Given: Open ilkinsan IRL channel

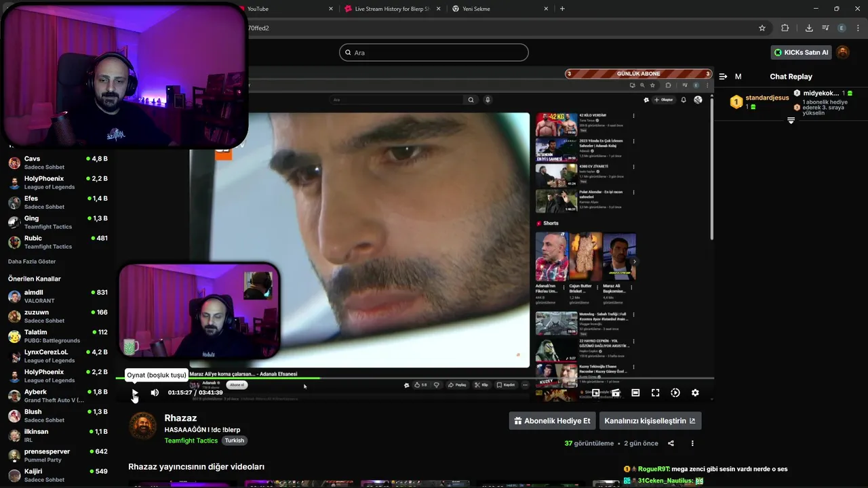Looking at the screenshot, I should point(58,435).
